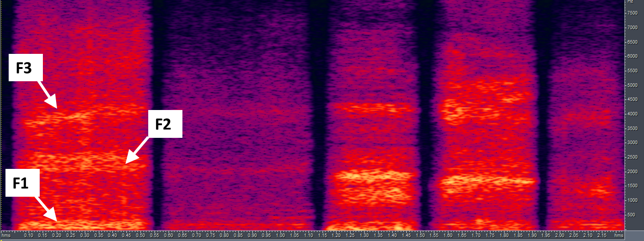Click the right 'hms' time unit label
This screenshot has width=644, height=241.
point(618,236)
